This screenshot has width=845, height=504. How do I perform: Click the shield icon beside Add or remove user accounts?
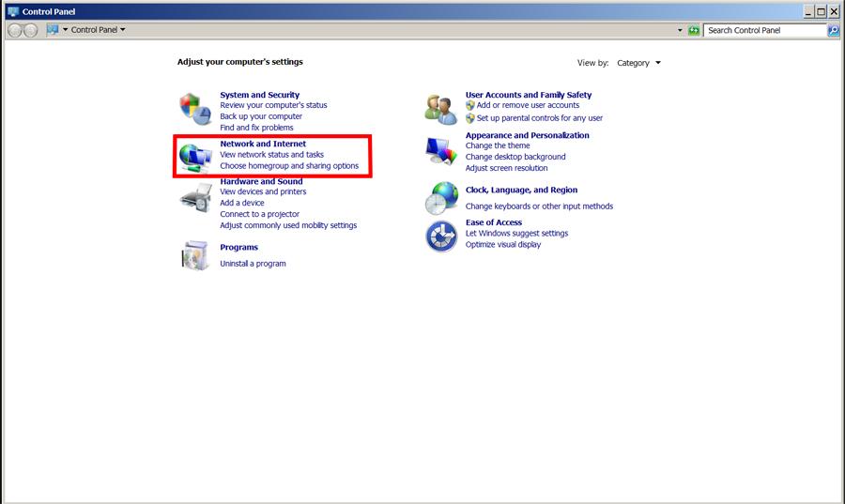(470, 105)
